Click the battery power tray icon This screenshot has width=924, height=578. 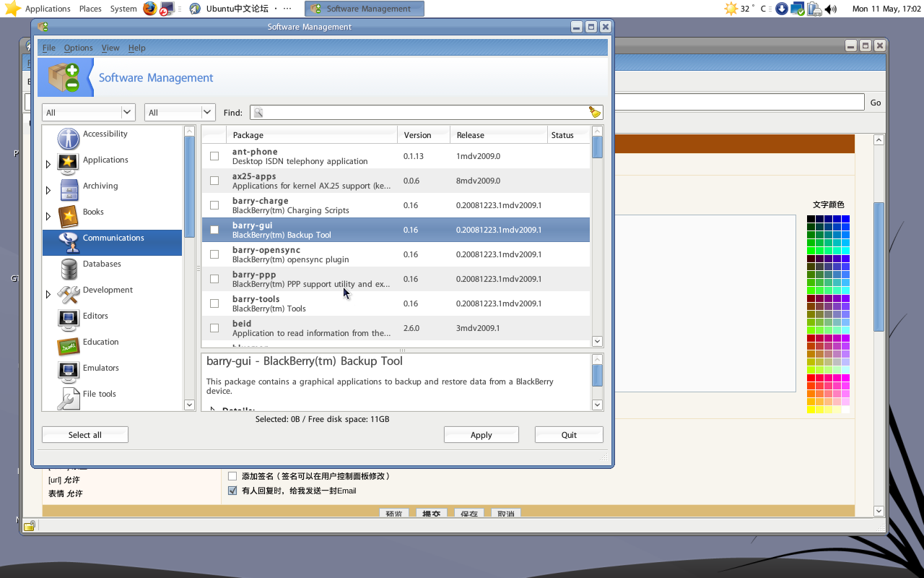tap(814, 9)
